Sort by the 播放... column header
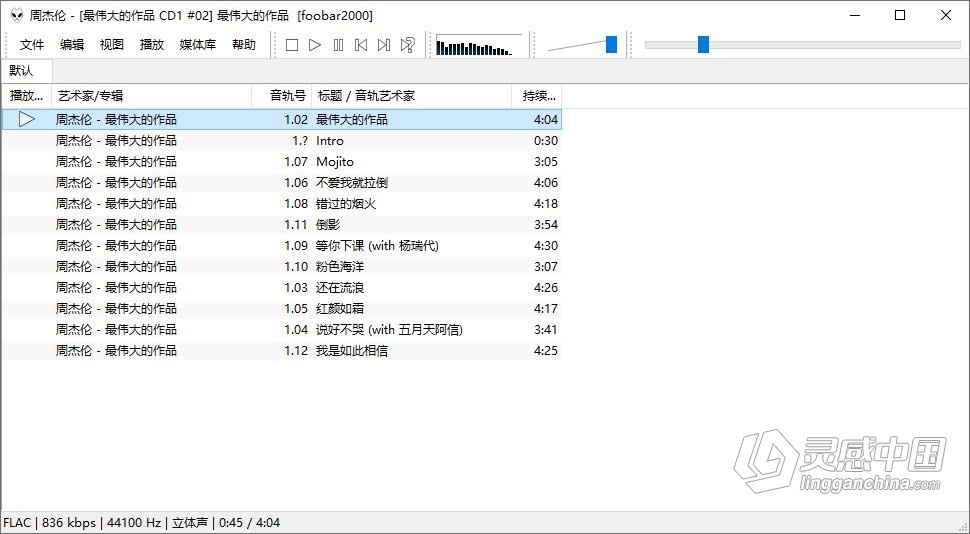This screenshot has height=534, width=970. coord(27,95)
